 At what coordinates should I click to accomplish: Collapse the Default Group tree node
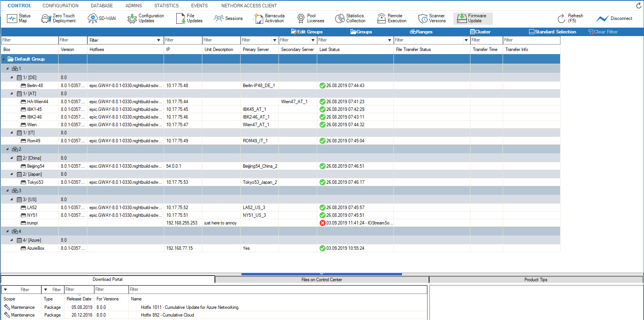coord(3,59)
